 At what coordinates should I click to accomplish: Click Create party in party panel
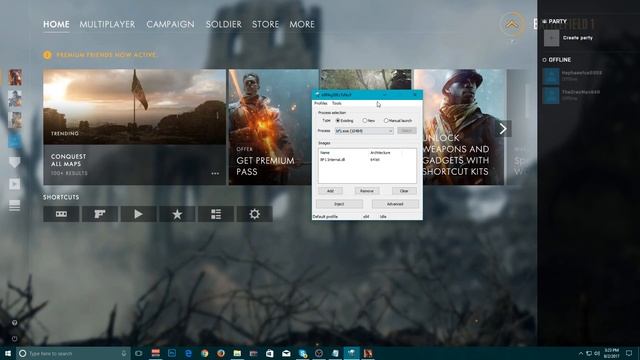[x=578, y=38]
